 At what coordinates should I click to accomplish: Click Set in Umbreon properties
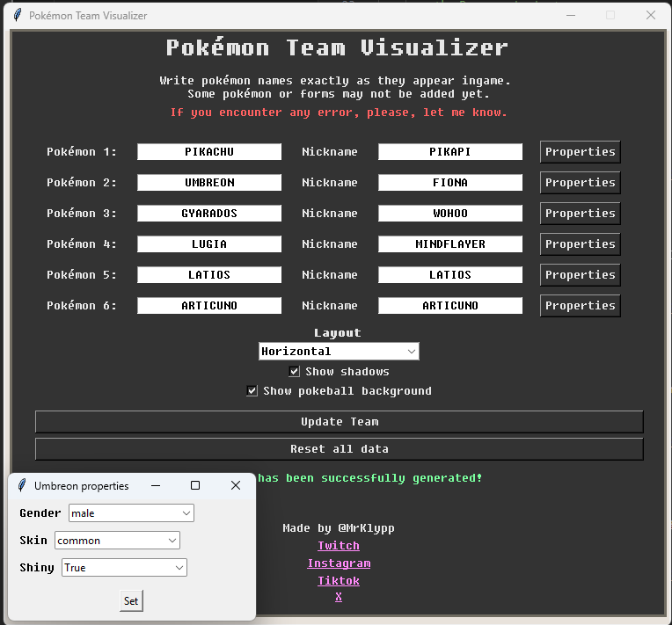point(131,600)
